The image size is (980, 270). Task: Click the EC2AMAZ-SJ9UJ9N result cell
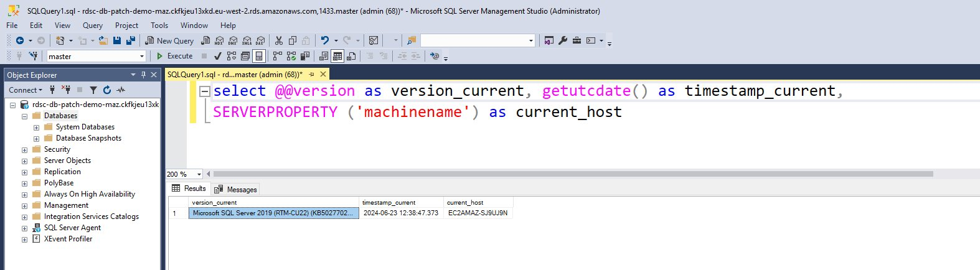(478, 213)
